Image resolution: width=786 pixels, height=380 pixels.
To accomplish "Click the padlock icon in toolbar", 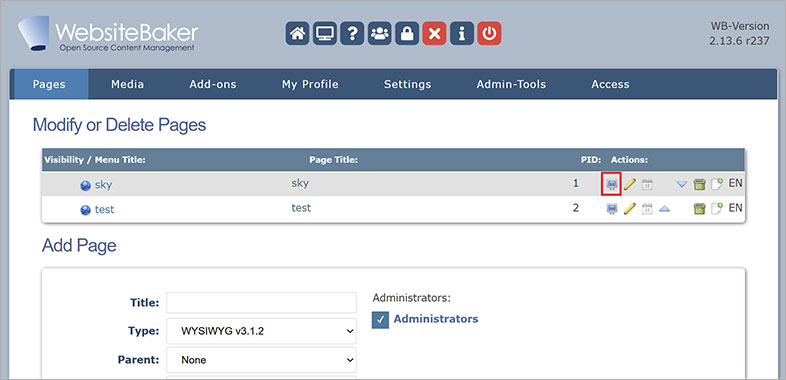I will pos(407,34).
